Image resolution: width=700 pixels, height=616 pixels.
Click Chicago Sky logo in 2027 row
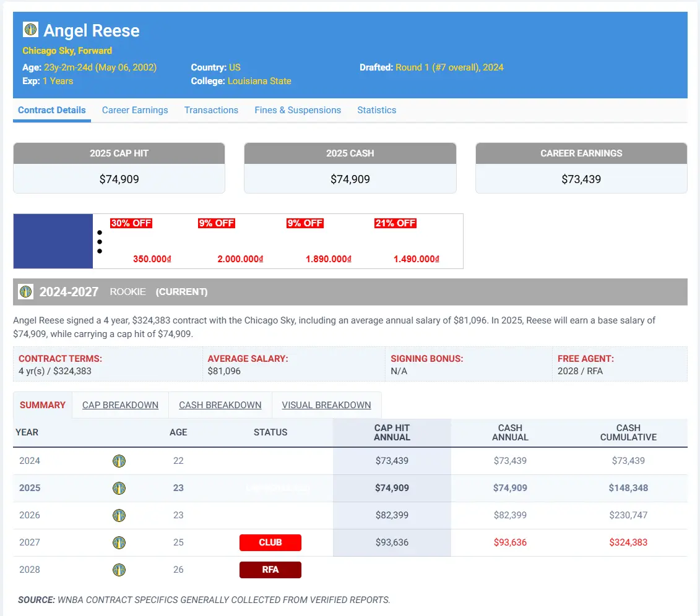tap(119, 542)
